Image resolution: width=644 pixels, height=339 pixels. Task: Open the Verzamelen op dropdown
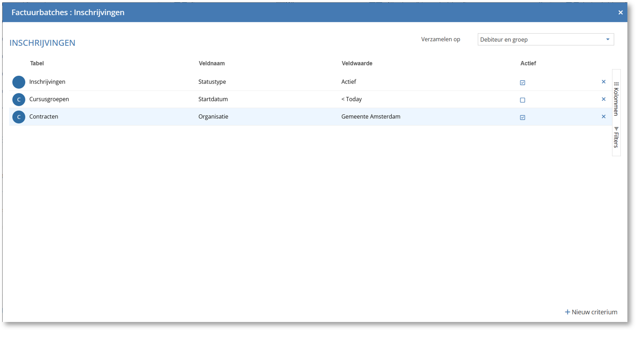point(545,39)
